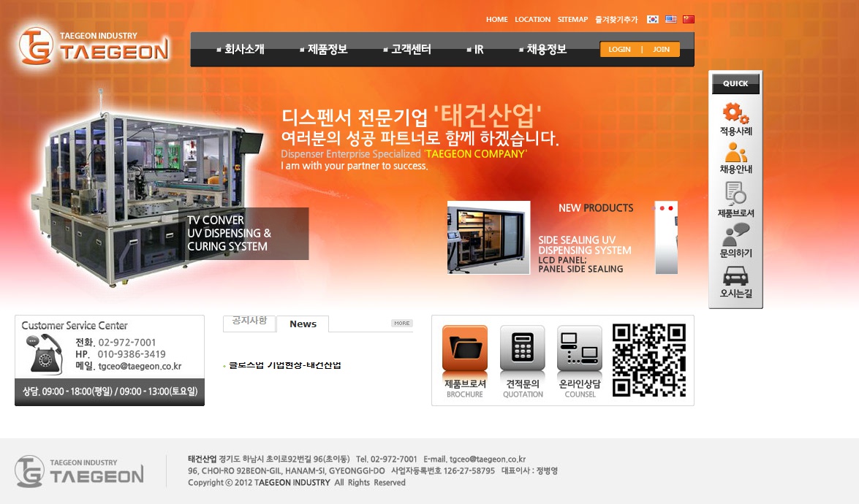Switch language with the Korean flag
The image size is (859, 504).
(653, 20)
